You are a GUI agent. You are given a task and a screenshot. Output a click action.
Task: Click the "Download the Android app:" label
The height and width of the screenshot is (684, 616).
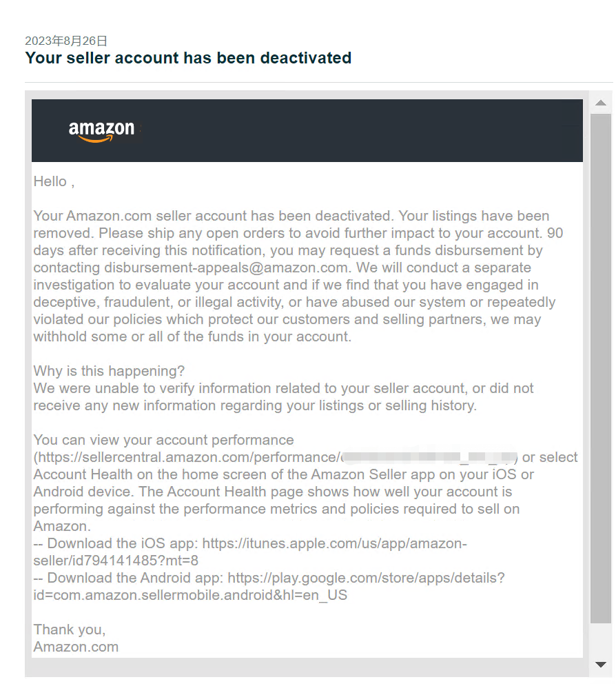coord(136,578)
